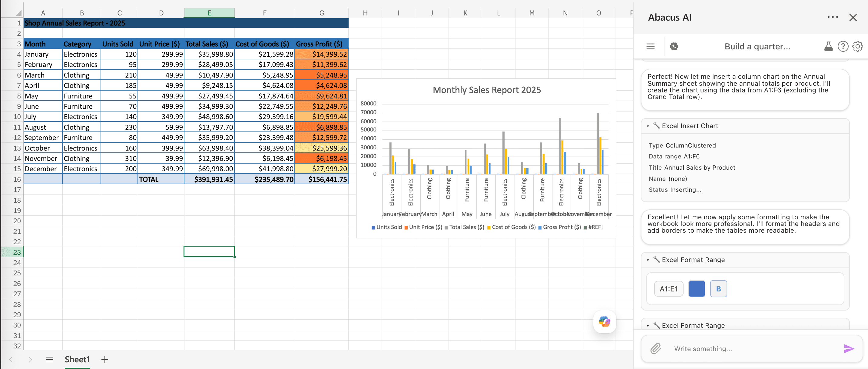Screen dimensions: 868x369
Task: Open the help question mark icon
Action: click(843, 47)
